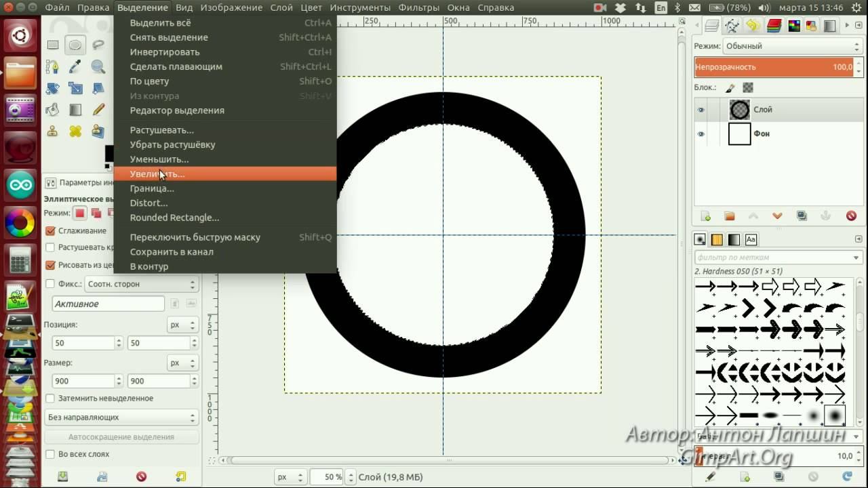Select the Pencil tool
868x488 pixels.
(x=98, y=109)
